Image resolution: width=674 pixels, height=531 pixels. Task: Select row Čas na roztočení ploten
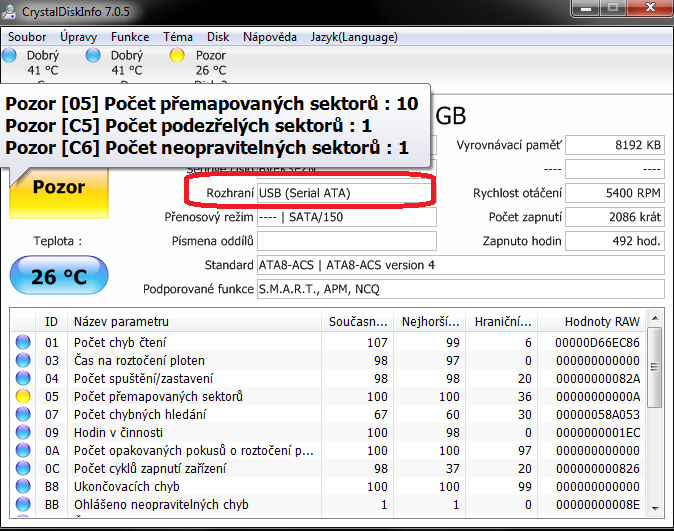328,360
